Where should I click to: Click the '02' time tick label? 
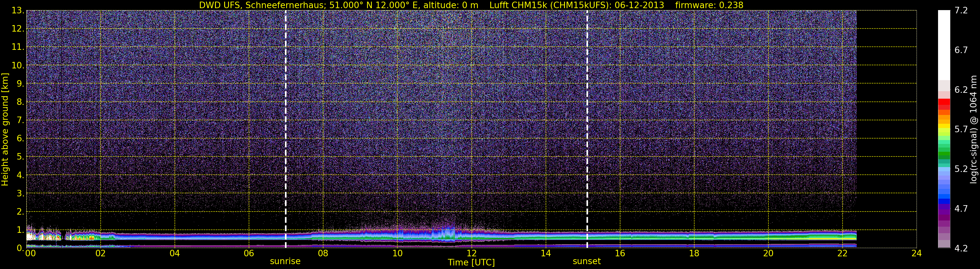[101, 253]
